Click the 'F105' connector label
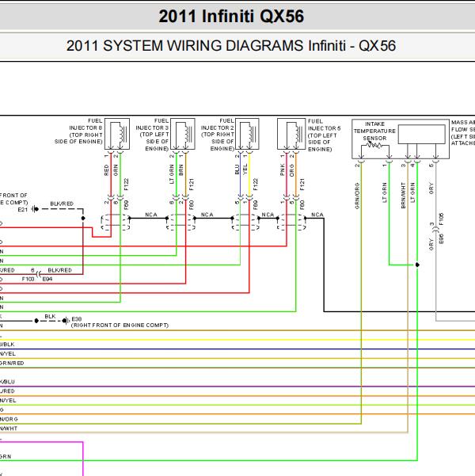The width and height of the screenshot is (475, 476). [441, 219]
